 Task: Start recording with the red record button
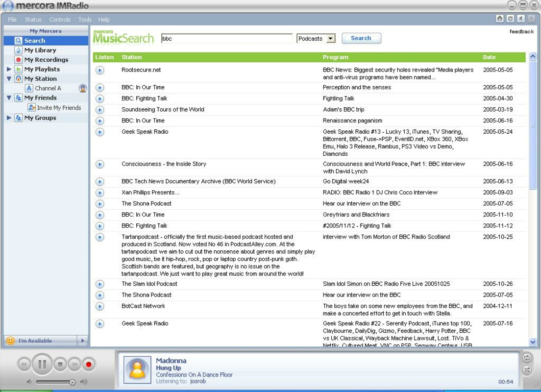(89, 364)
